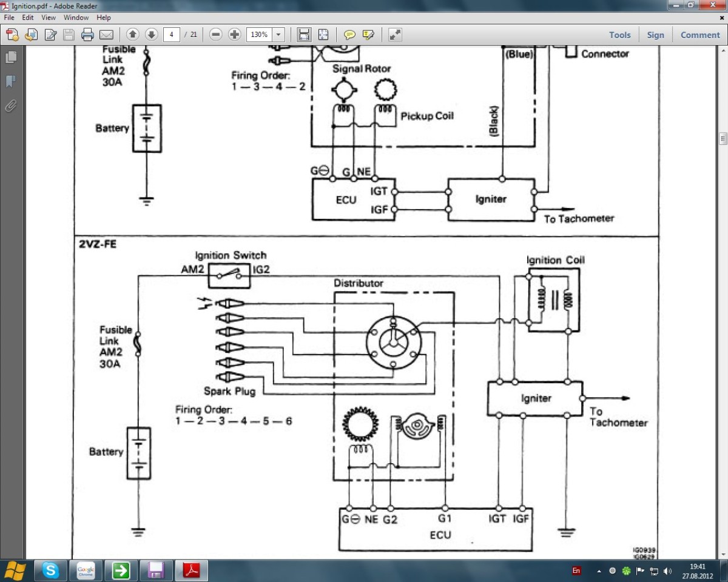Screen dimensions: 728x582
Task: Open the Edit menu
Action: (28, 18)
